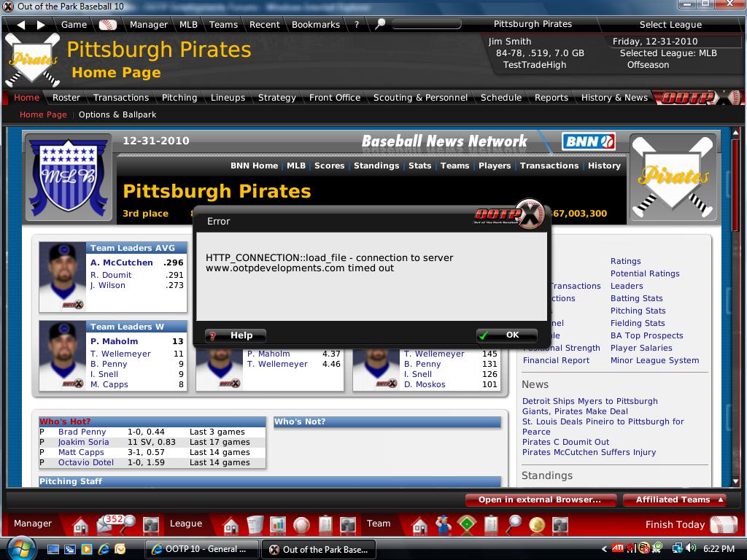Screen dimensions: 747x560
Task: Open the Game menu
Action: coord(74,25)
